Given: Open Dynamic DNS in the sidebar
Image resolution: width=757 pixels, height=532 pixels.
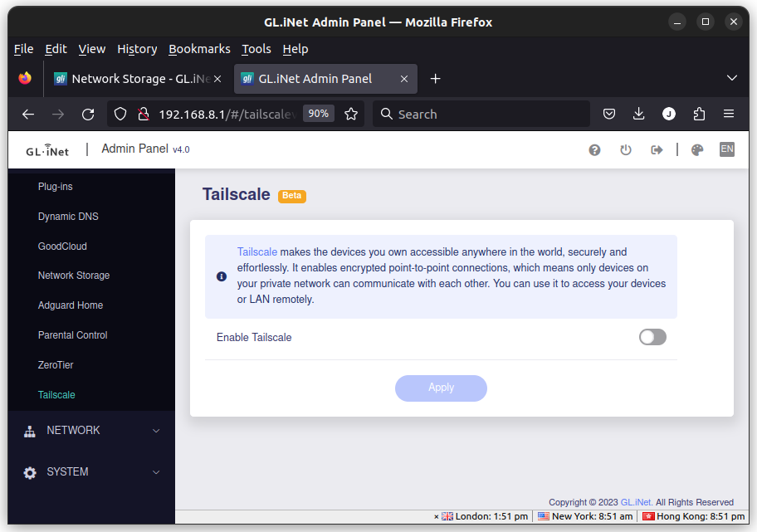Looking at the screenshot, I should tap(68, 217).
